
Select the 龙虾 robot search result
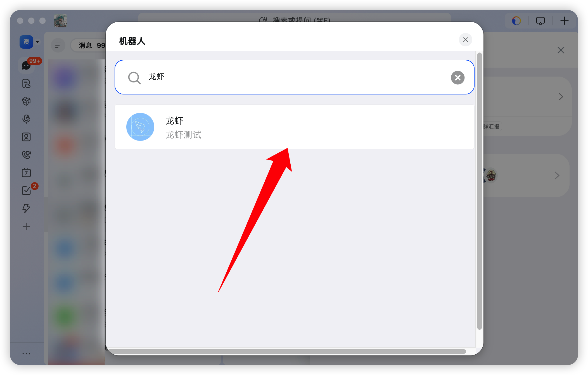[294, 127]
